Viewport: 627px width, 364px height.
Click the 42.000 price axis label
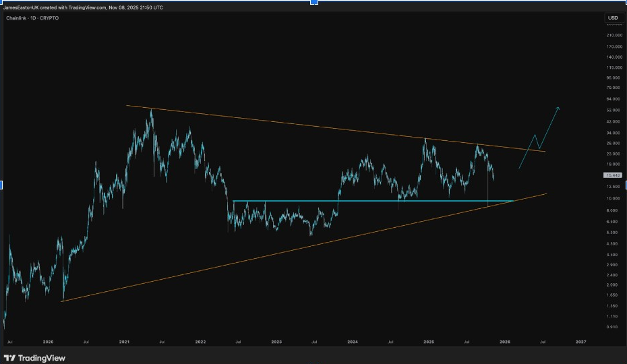(x=614, y=121)
